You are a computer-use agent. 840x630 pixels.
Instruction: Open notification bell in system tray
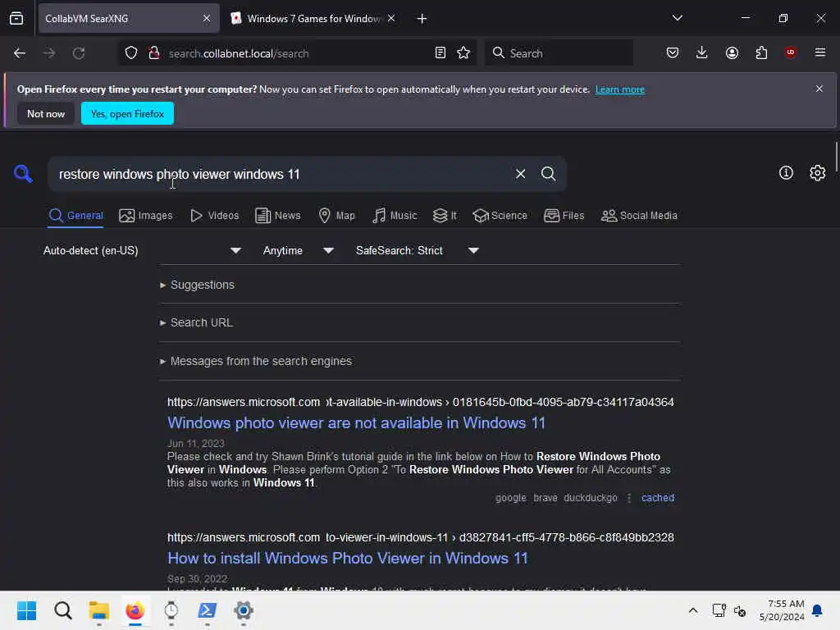pos(817,610)
